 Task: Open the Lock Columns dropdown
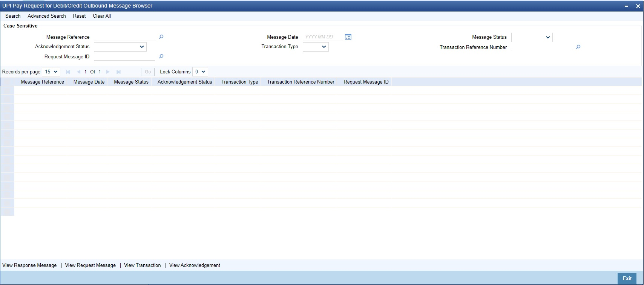(200, 72)
